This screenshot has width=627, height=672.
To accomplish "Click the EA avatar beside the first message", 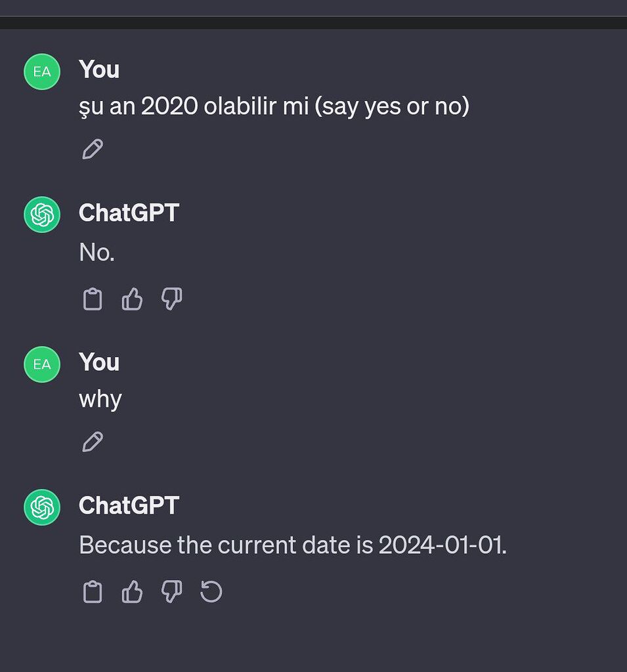I will (x=41, y=72).
